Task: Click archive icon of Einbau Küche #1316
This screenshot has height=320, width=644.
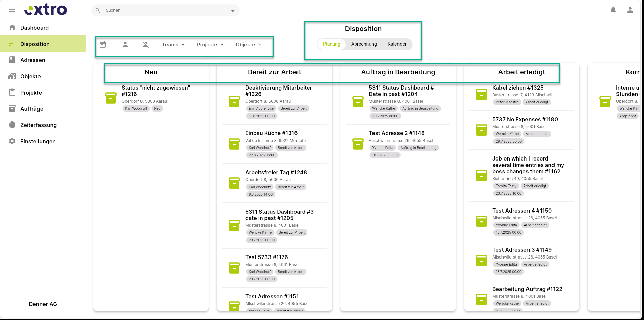Action: point(234,144)
